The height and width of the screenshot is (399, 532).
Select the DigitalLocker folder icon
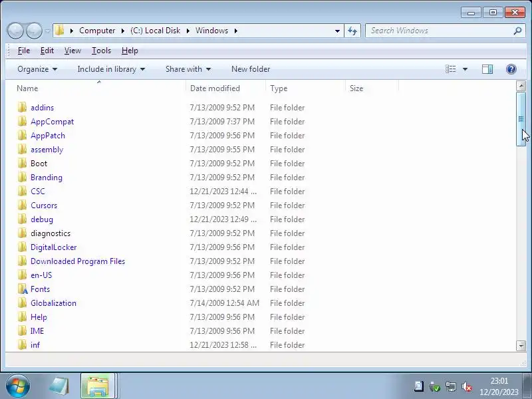click(22, 247)
